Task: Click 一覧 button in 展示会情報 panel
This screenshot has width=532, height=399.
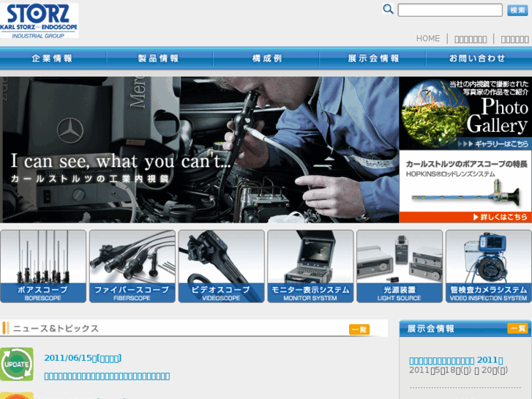Action: click(517, 328)
